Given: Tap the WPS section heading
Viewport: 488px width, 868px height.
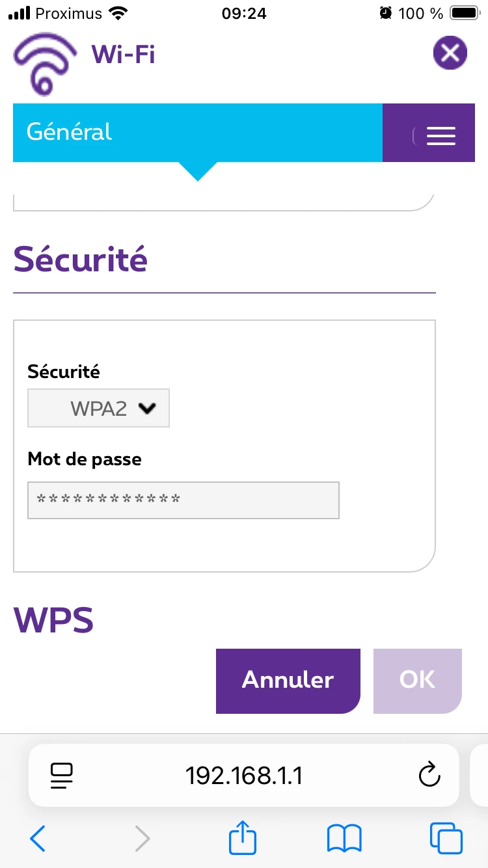Looking at the screenshot, I should 54,620.
